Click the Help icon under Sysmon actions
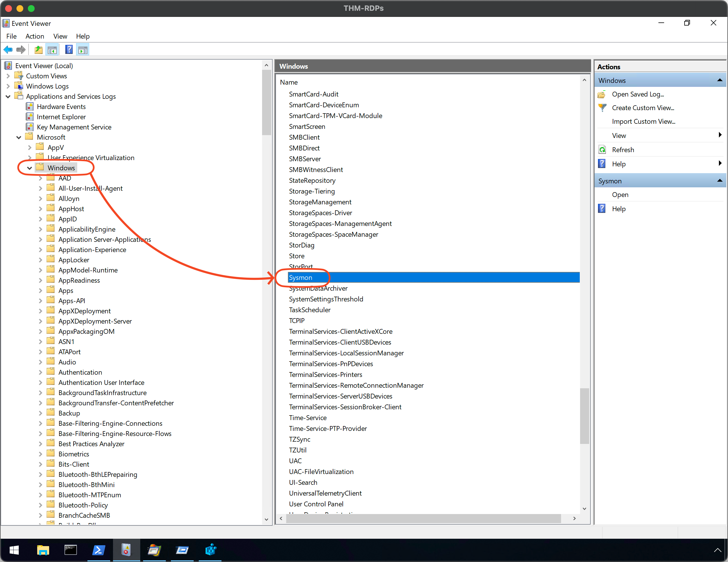The height and width of the screenshot is (562, 728). coord(602,209)
